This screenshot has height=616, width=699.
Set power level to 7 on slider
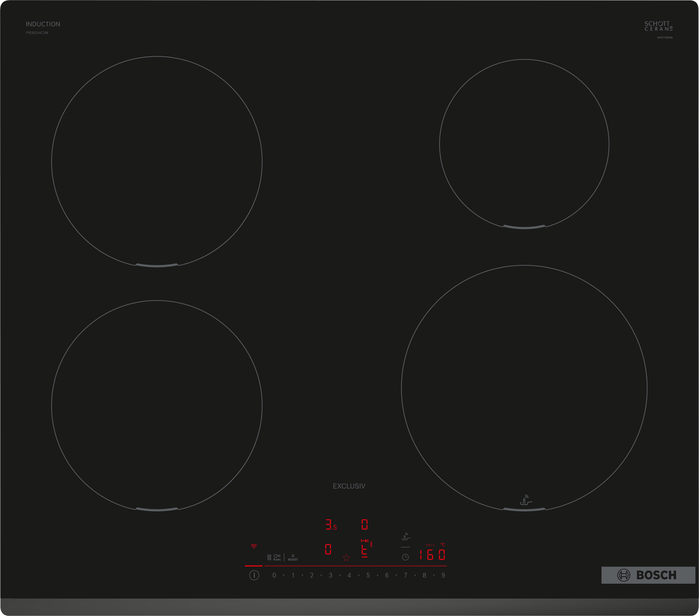click(x=405, y=575)
